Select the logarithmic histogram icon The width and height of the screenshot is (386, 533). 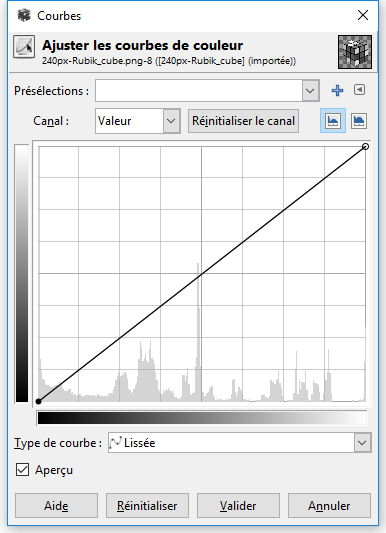click(x=359, y=121)
